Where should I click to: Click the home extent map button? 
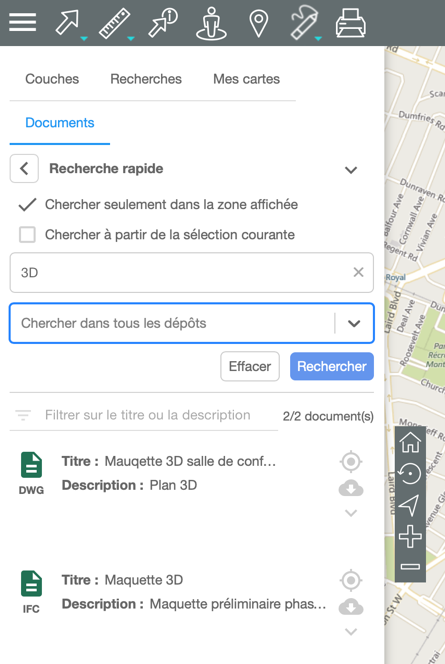pos(410,443)
